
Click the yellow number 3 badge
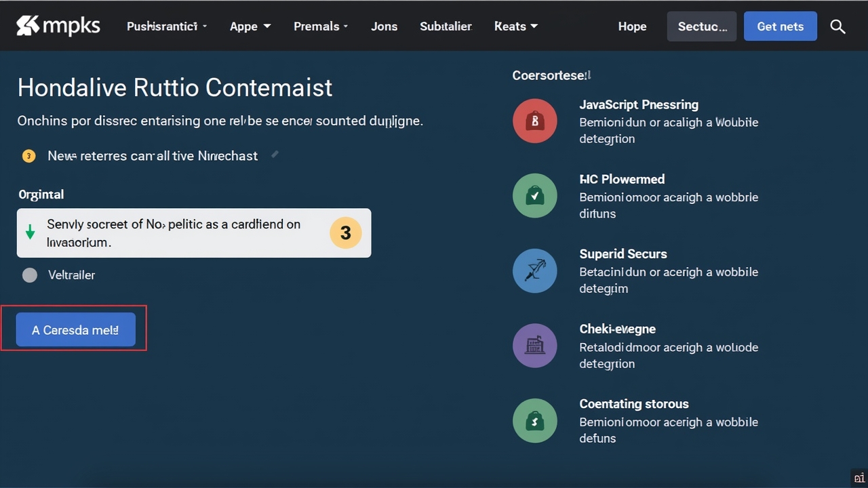345,233
